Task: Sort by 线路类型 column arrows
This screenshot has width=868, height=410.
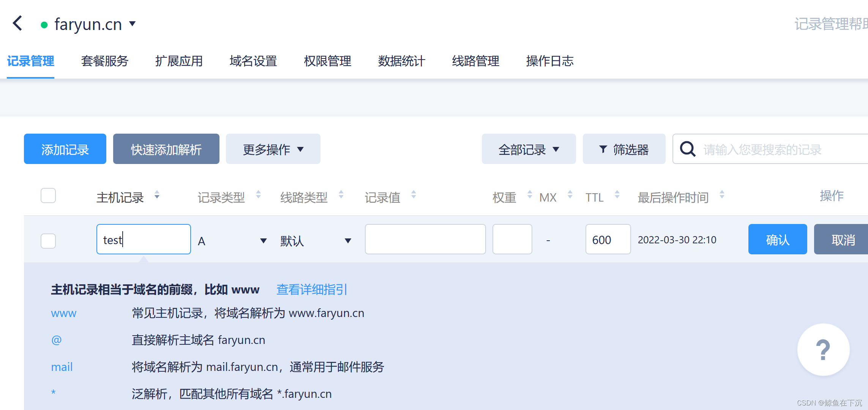Action: (341, 195)
